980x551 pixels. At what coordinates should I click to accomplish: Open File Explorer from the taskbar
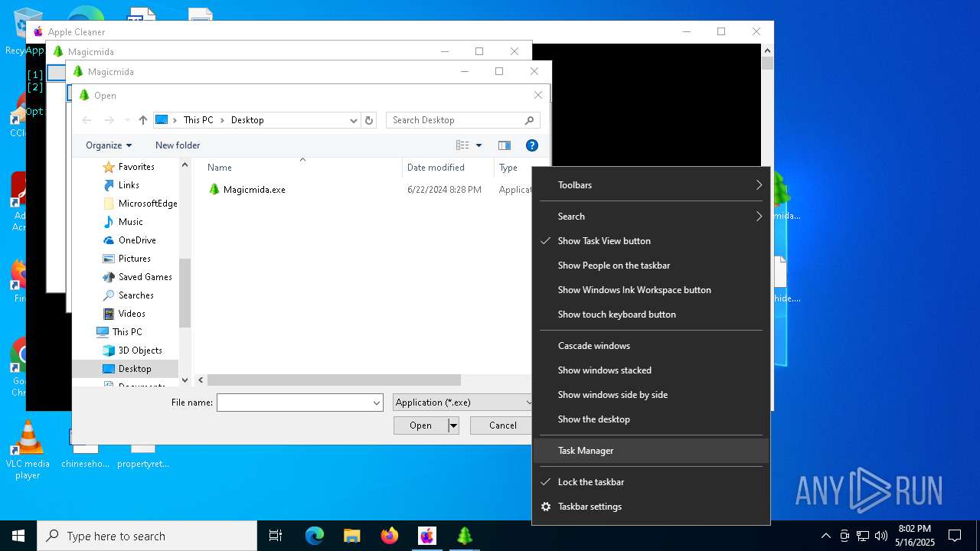[x=352, y=536]
